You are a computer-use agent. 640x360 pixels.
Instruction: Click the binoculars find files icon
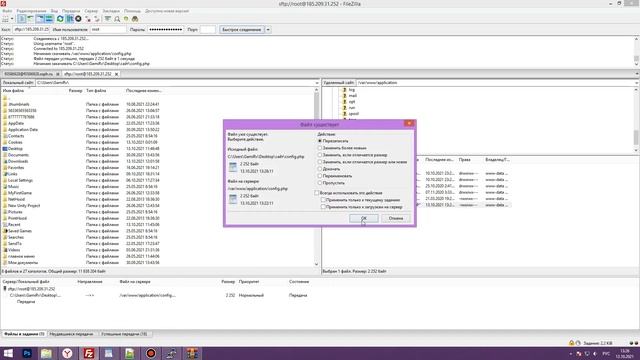click(x=135, y=19)
